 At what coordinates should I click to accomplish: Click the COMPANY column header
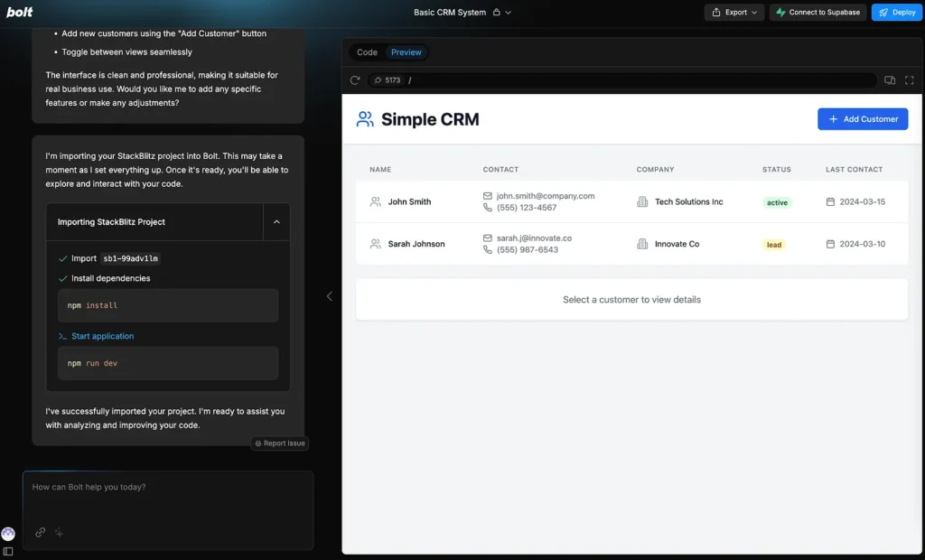coord(655,170)
